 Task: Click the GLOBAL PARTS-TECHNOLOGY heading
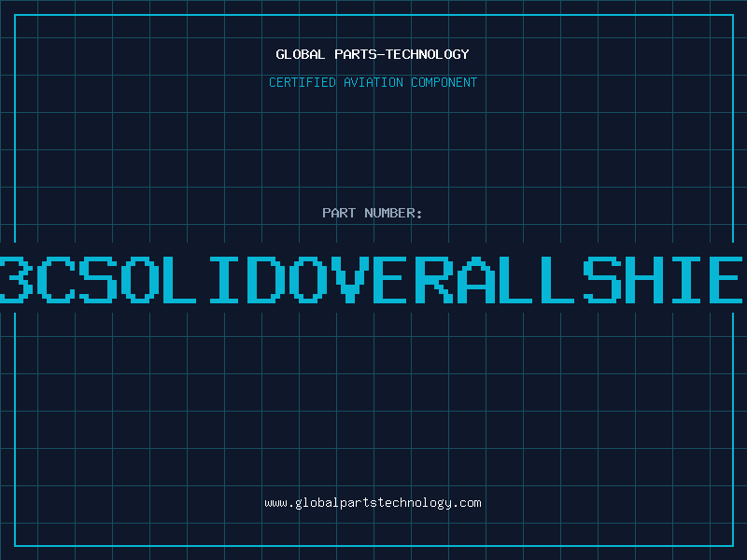click(x=373, y=54)
